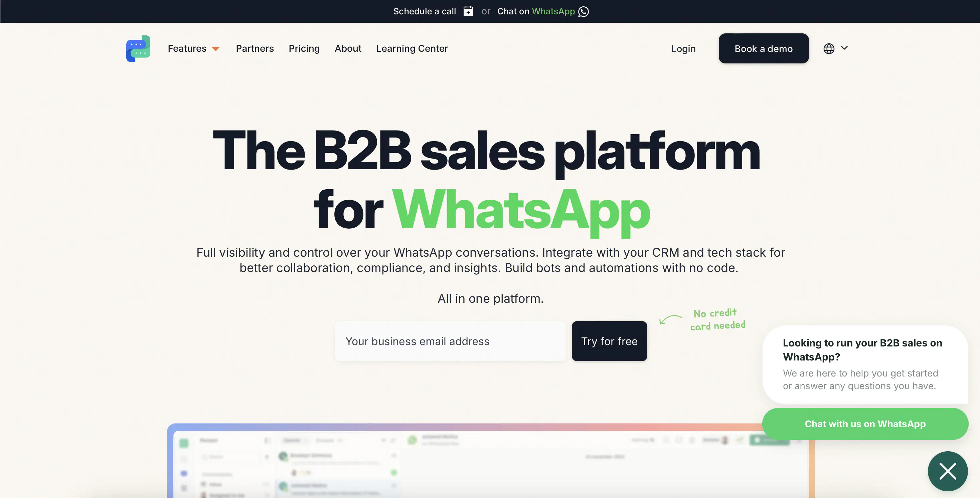Expand the language selector dropdown
The height and width of the screenshot is (498, 980).
coord(835,48)
